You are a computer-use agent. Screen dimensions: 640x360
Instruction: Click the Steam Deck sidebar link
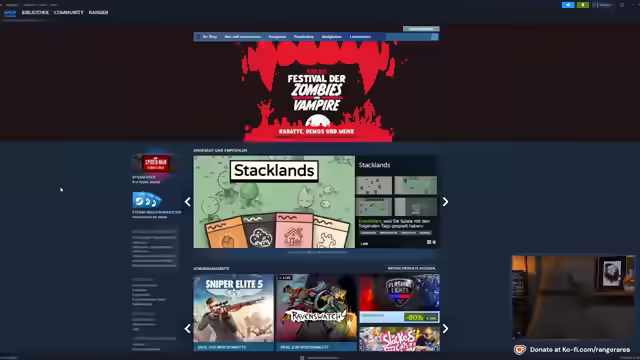point(144,177)
